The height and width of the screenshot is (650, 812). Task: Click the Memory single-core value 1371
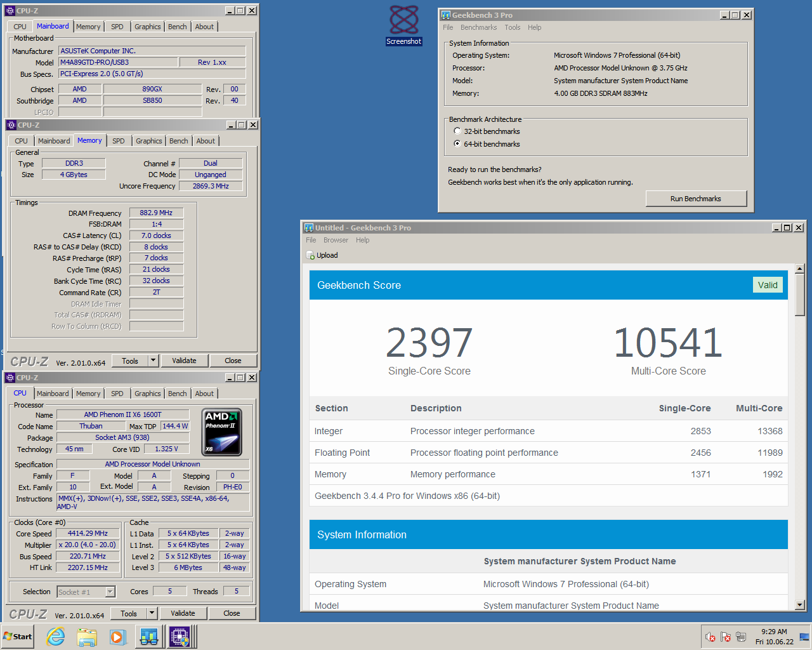click(701, 474)
